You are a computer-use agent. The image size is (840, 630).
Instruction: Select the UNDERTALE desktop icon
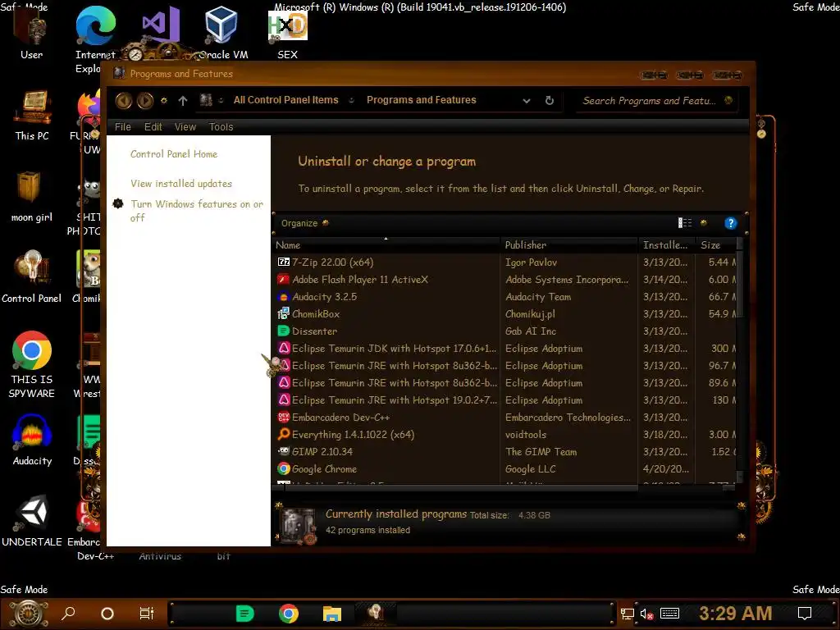(32, 521)
